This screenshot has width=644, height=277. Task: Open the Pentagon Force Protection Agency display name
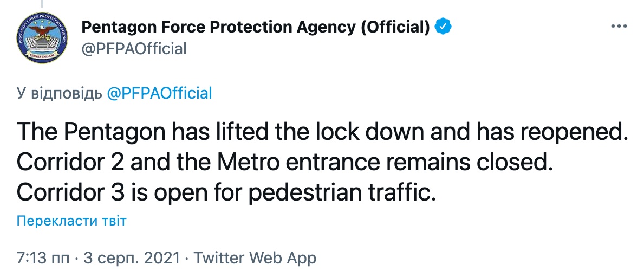pos(256,27)
